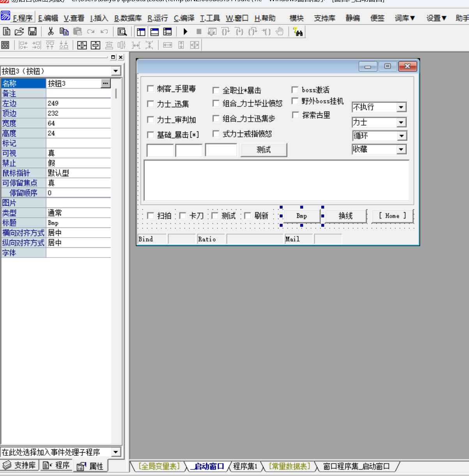Click the Open file folder icon
Viewport: 469px width, 476px height.
click(19, 32)
